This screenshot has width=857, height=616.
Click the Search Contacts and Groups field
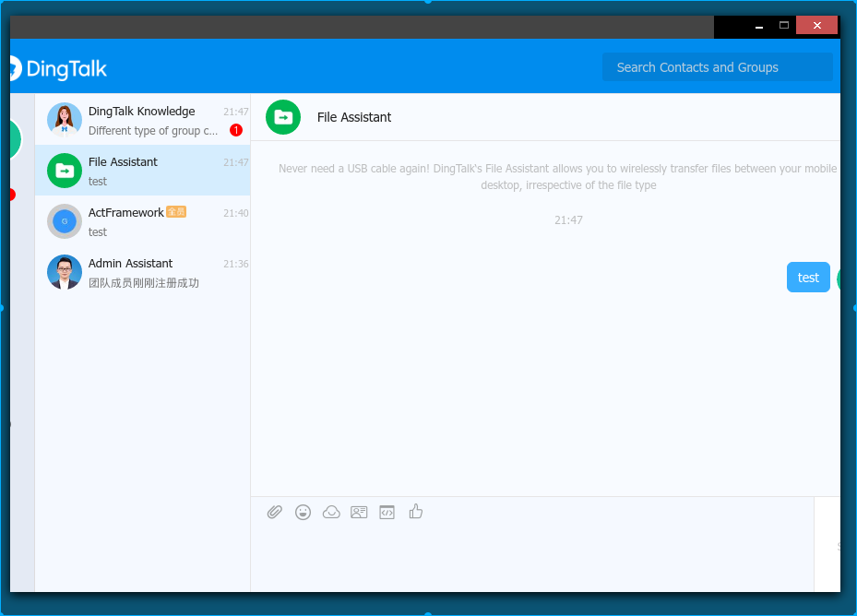coord(718,67)
